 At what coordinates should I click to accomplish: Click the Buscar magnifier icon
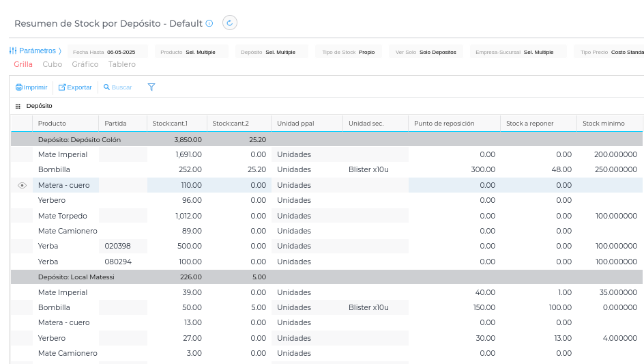click(106, 87)
